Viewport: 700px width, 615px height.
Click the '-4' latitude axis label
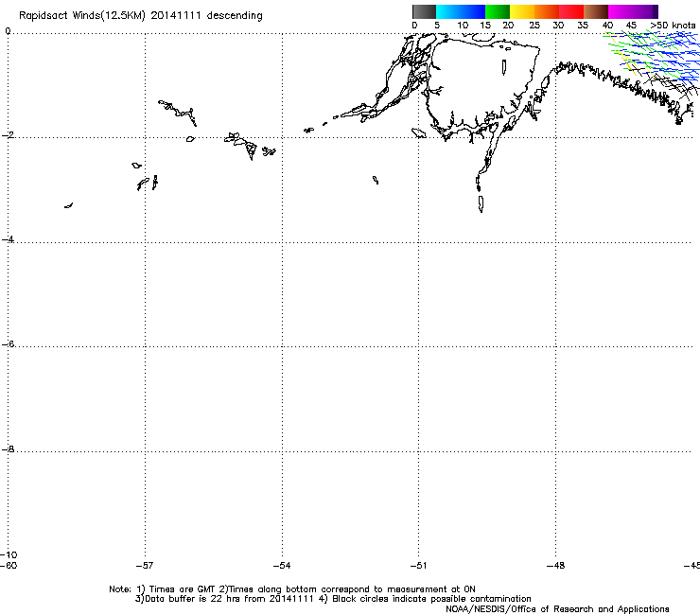tap(8, 239)
